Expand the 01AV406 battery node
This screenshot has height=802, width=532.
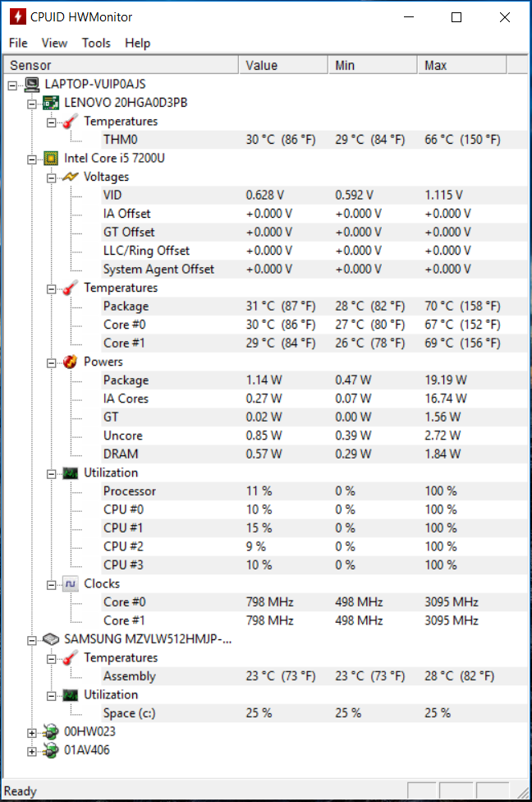(x=32, y=751)
